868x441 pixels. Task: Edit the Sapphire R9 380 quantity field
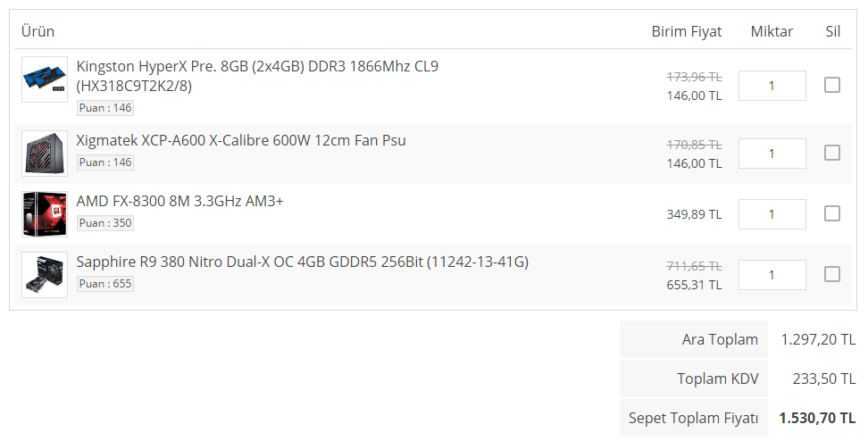772,275
